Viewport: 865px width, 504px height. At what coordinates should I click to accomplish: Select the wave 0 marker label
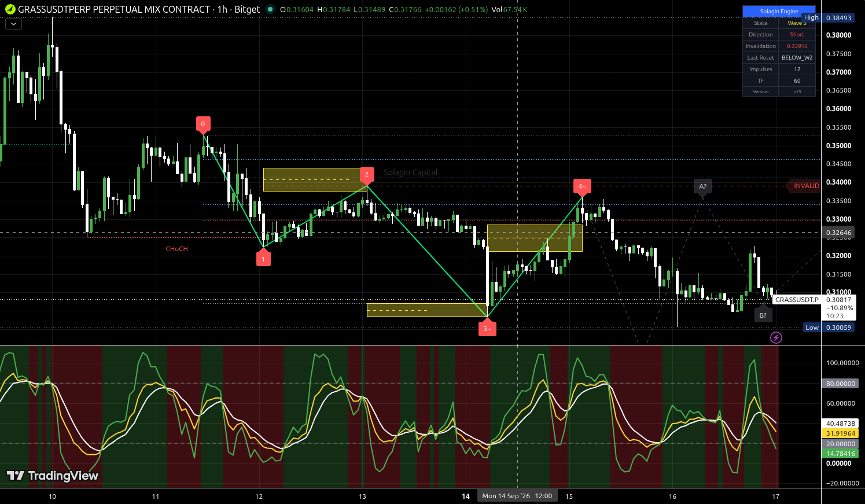pos(203,124)
